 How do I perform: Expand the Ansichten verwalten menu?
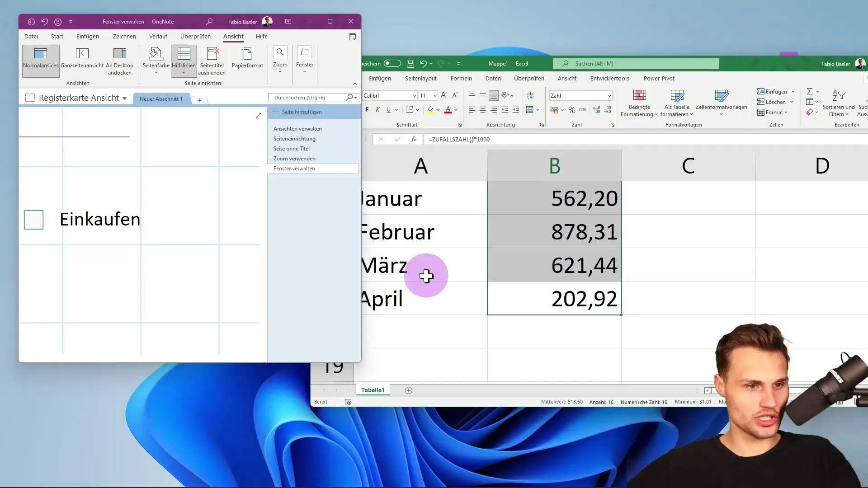(x=297, y=128)
